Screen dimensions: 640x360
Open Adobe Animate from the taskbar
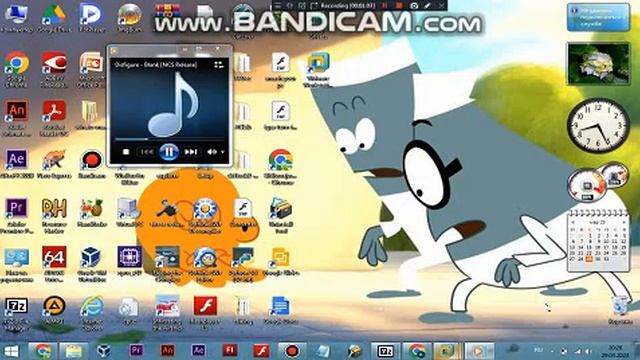click(167, 351)
